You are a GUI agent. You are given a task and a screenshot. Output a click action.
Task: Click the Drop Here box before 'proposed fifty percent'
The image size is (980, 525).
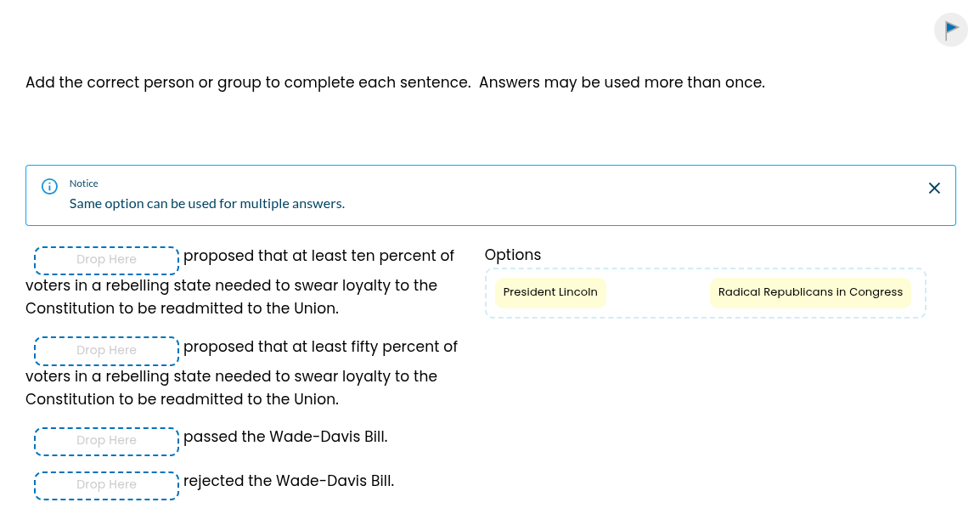click(106, 350)
